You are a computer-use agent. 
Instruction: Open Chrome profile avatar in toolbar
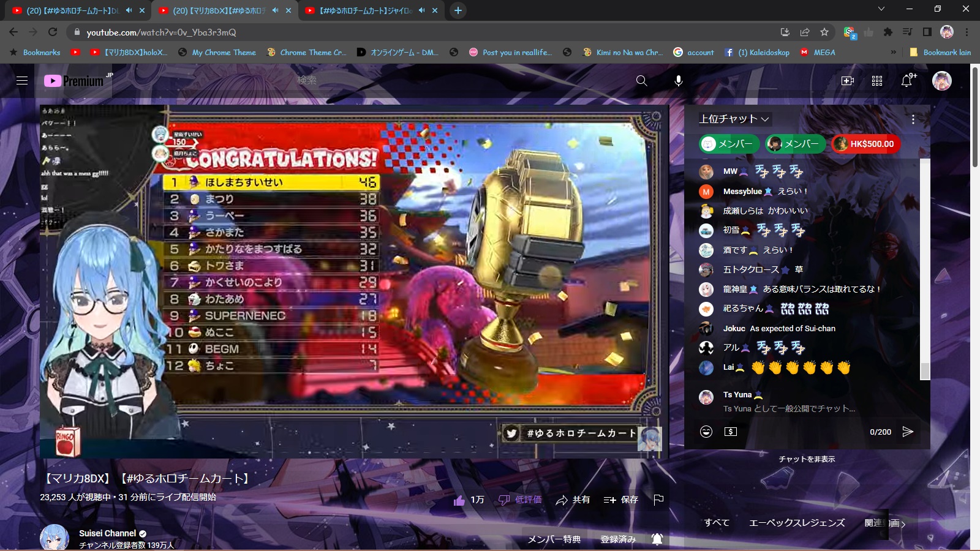click(x=947, y=32)
